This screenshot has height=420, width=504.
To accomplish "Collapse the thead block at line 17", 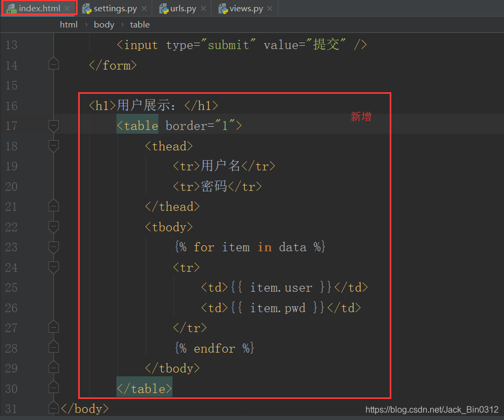I will 53,126.
